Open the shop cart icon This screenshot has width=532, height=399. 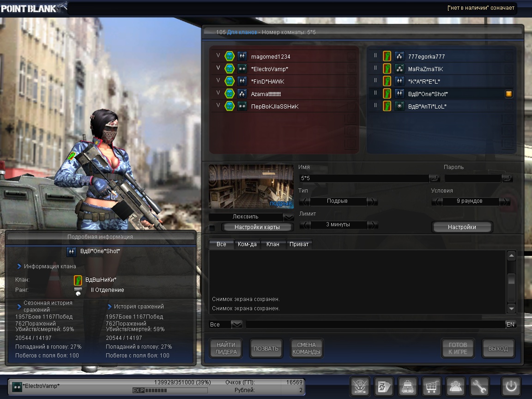[x=431, y=386]
